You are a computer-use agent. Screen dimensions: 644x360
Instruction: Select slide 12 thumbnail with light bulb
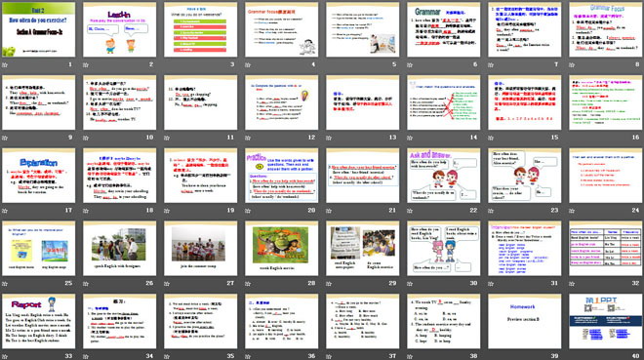pyautogui.click(x=282, y=102)
